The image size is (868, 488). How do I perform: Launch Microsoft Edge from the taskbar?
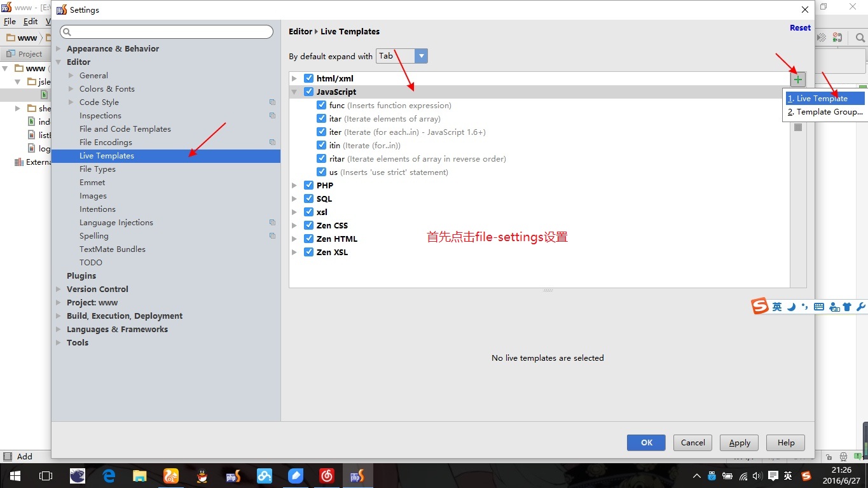[109, 476]
